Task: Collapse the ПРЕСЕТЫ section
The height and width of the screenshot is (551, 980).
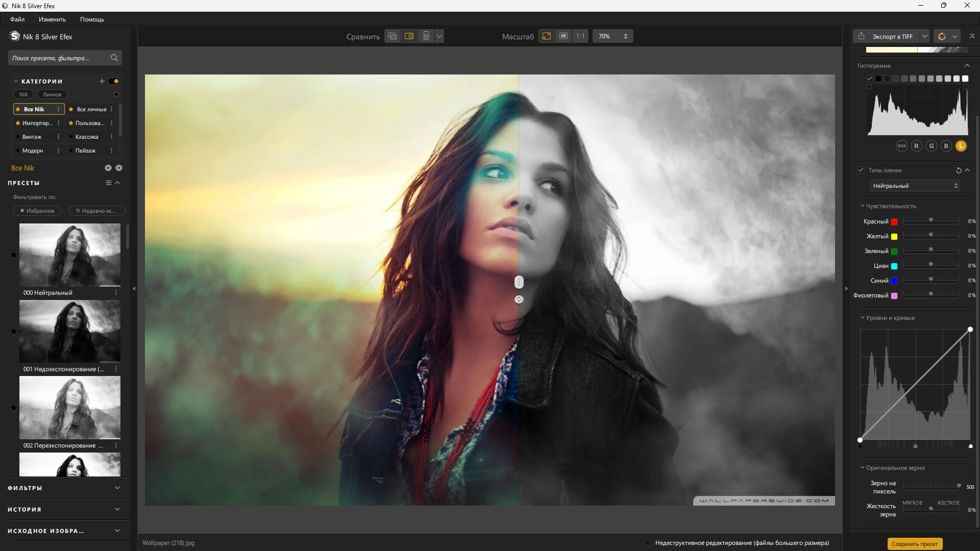Action: point(117,183)
